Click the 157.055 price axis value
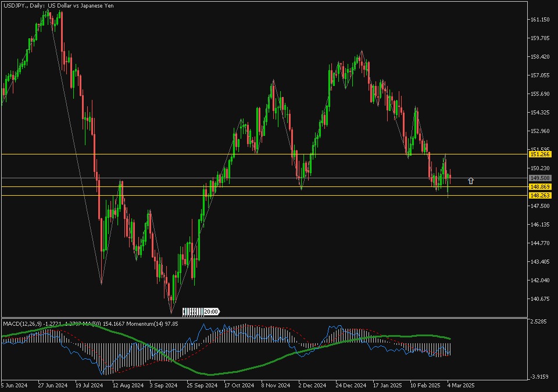This screenshot has width=558, height=392. point(540,75)
